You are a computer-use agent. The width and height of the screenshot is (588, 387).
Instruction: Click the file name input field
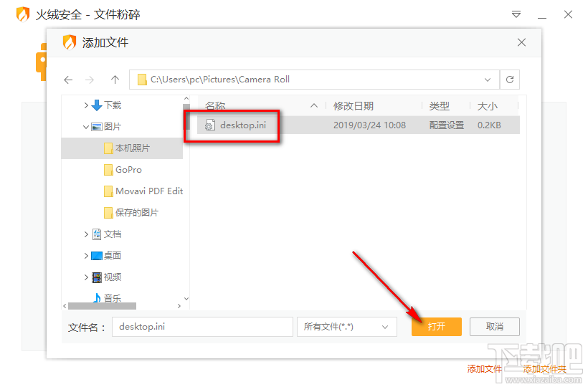[x=202, y=327]
